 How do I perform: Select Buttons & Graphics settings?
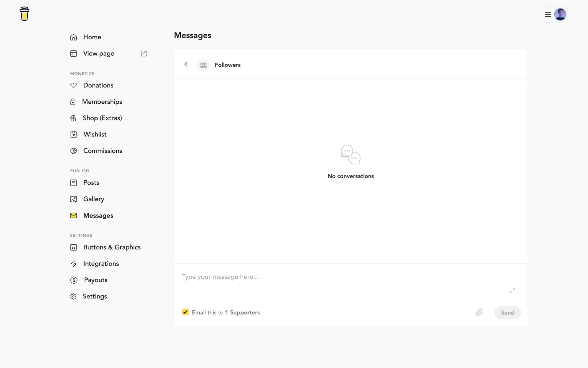click(x=111, y=247)
